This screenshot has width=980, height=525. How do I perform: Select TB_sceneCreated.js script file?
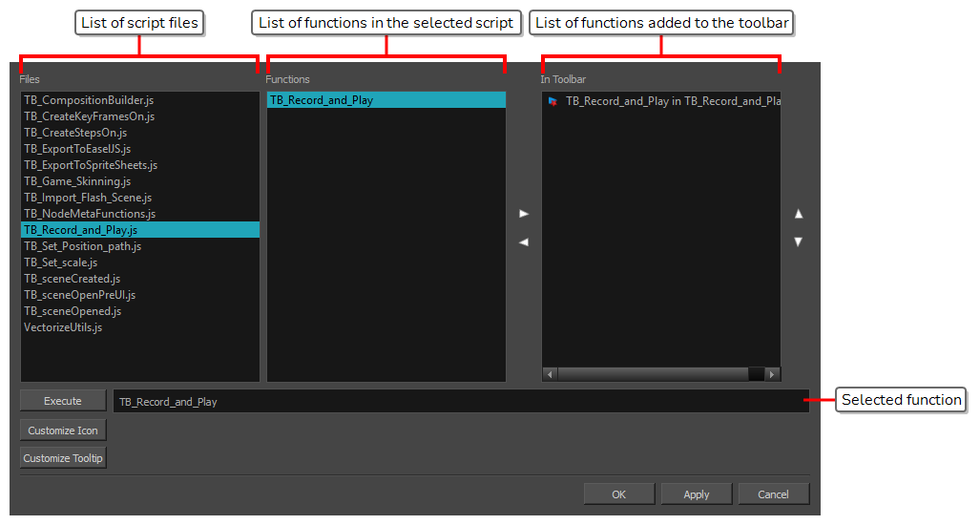point(140,279)
